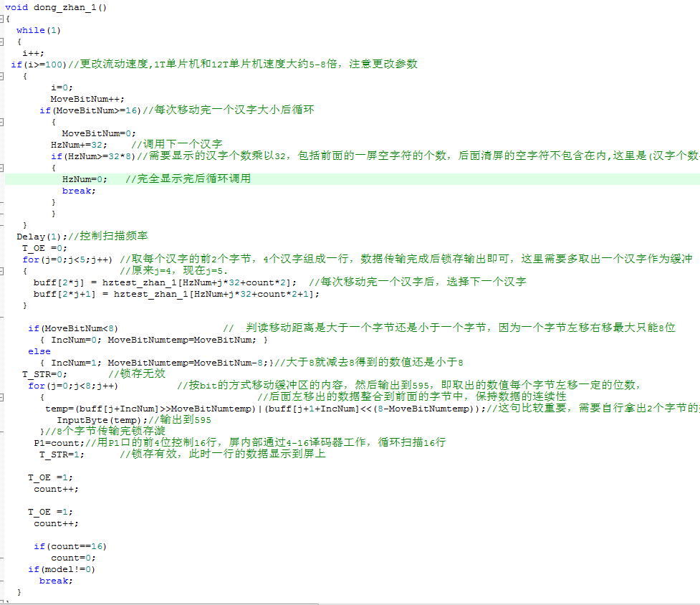
Task: Click the if(MoveBitNum>=16) condition
Action: point(90,110)
